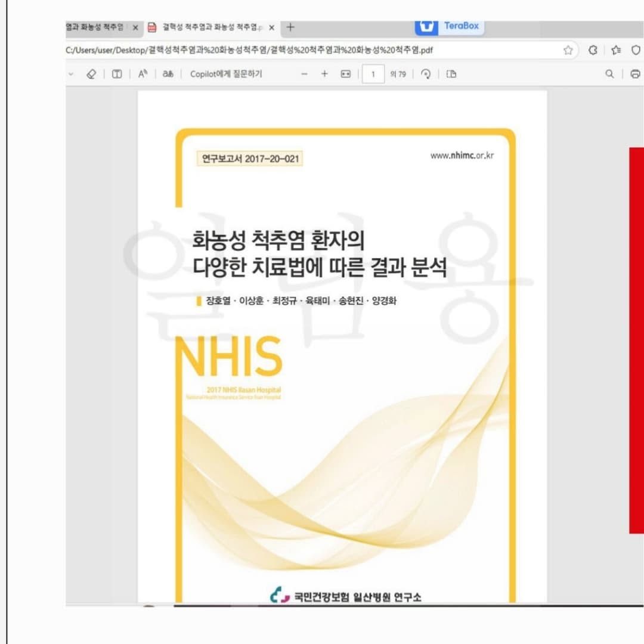The height and width of the screenshot is (644, 644).
Task: Add this page to favorites star
Action: [568, 50]
